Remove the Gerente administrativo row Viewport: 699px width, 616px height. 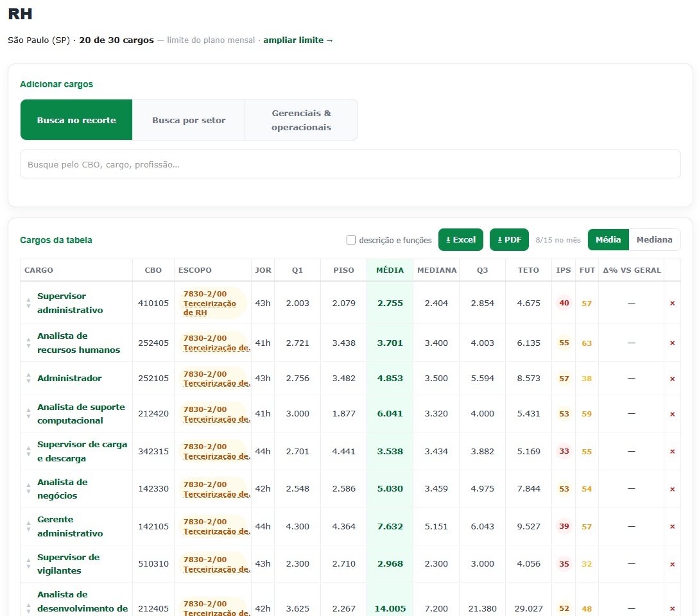(x=672, y=526)
